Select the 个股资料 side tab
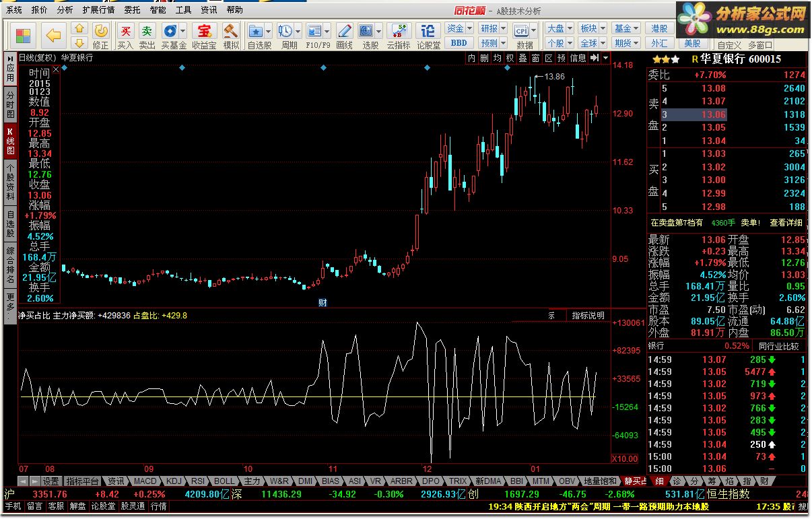The height and width of the screenshot is (519, 812). click(10, 182)
